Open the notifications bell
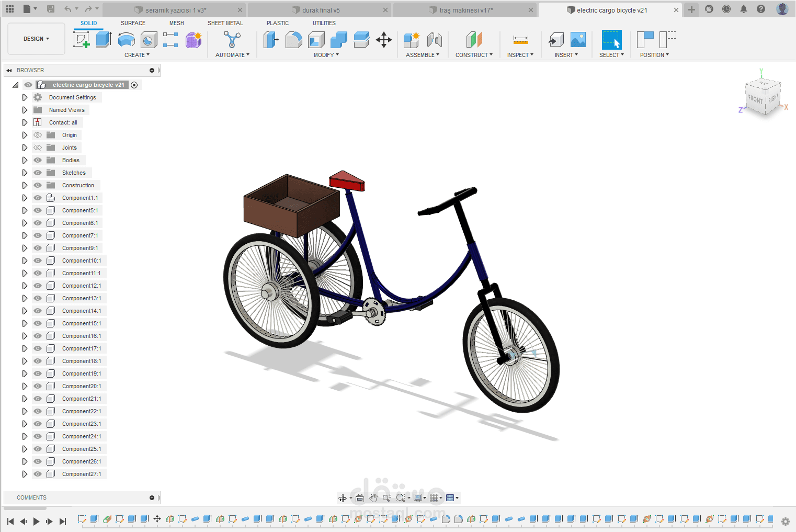 744,9
